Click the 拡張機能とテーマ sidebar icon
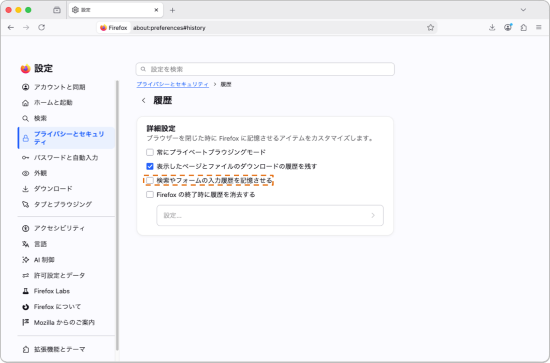 pos(25,349)
